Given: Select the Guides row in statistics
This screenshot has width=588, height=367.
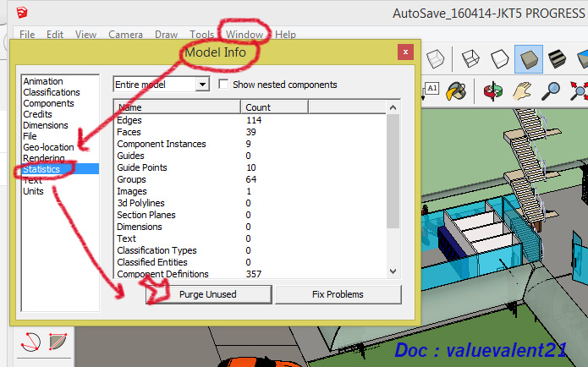Looking at the screenshot, I should click(x=250, y=156).
